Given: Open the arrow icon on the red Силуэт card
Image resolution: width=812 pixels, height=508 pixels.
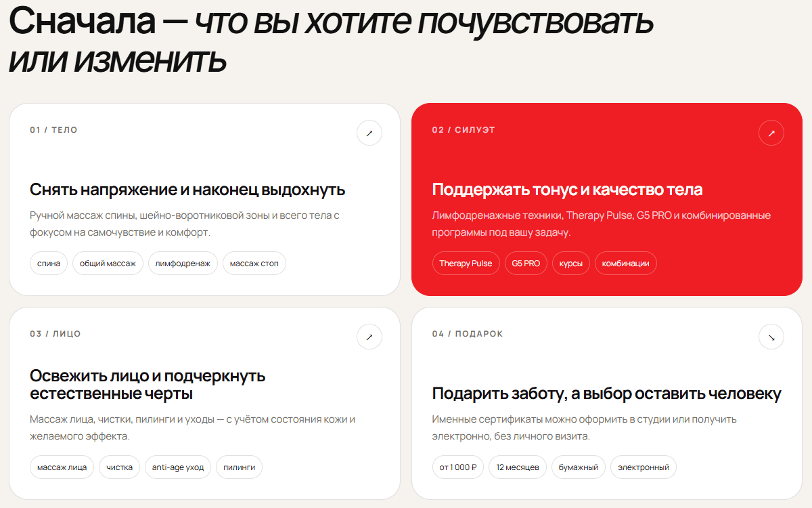Looking at the screenshot, I should [771, 133].
